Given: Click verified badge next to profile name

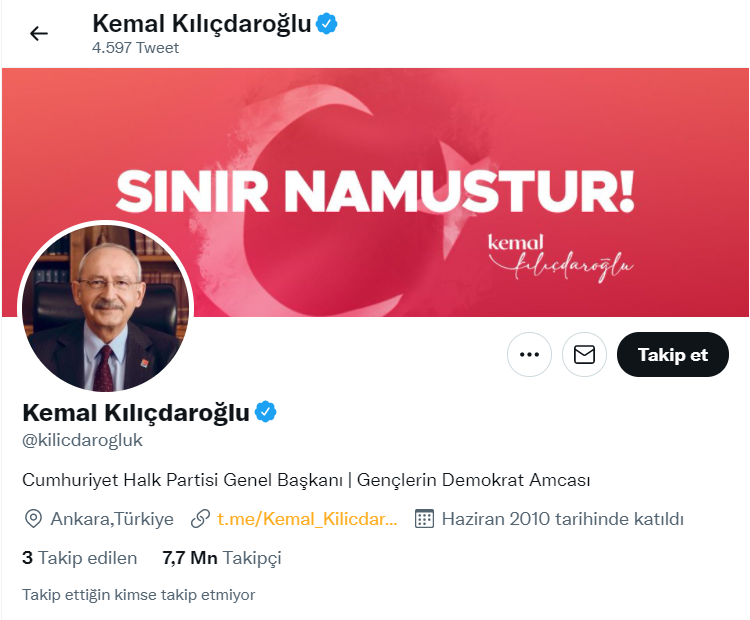Looking at the screenshot, I should [265, 412].
